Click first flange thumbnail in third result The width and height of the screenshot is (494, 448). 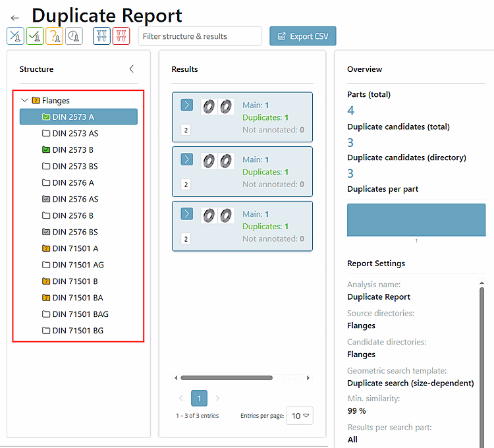coord(209,215)
